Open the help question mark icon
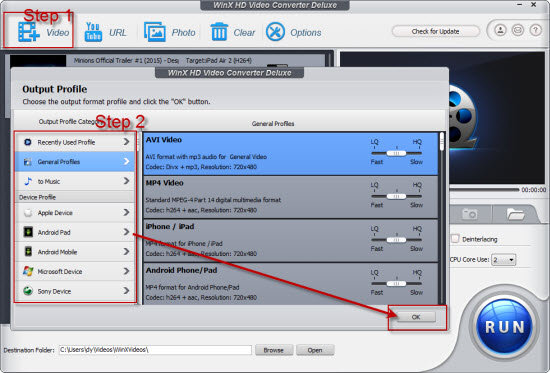Viewport: 550px width, 373px height. coord(535,30)
